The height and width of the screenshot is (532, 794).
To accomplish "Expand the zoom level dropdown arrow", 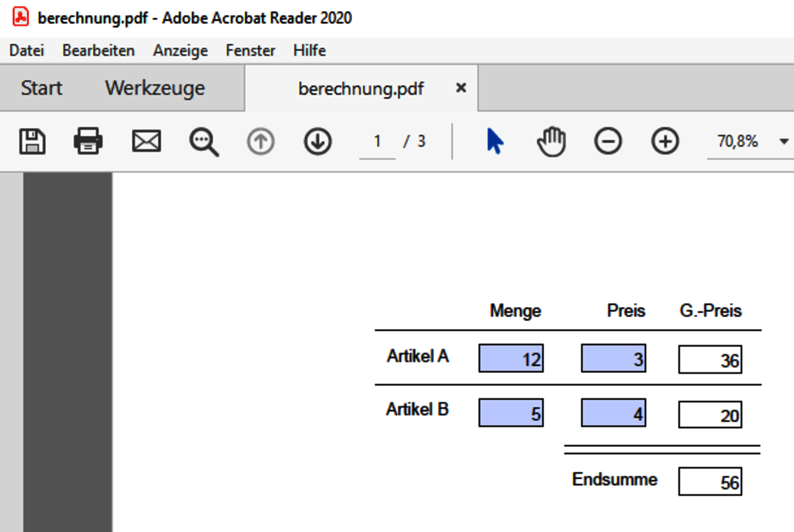I will pos(784,142).
